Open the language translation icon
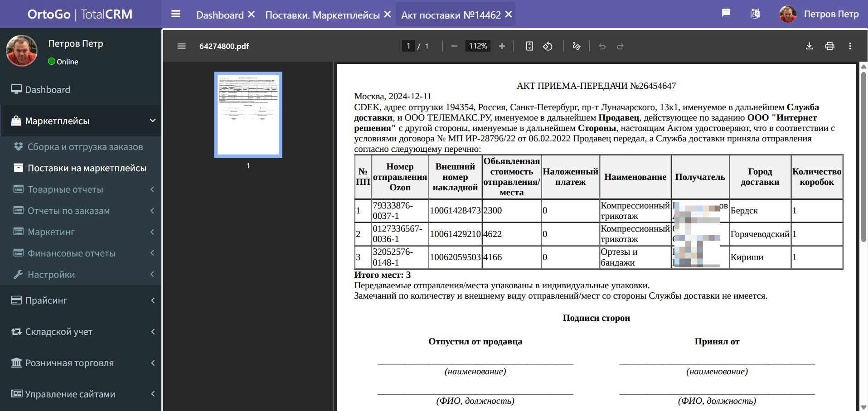 (x=755, y=14)
